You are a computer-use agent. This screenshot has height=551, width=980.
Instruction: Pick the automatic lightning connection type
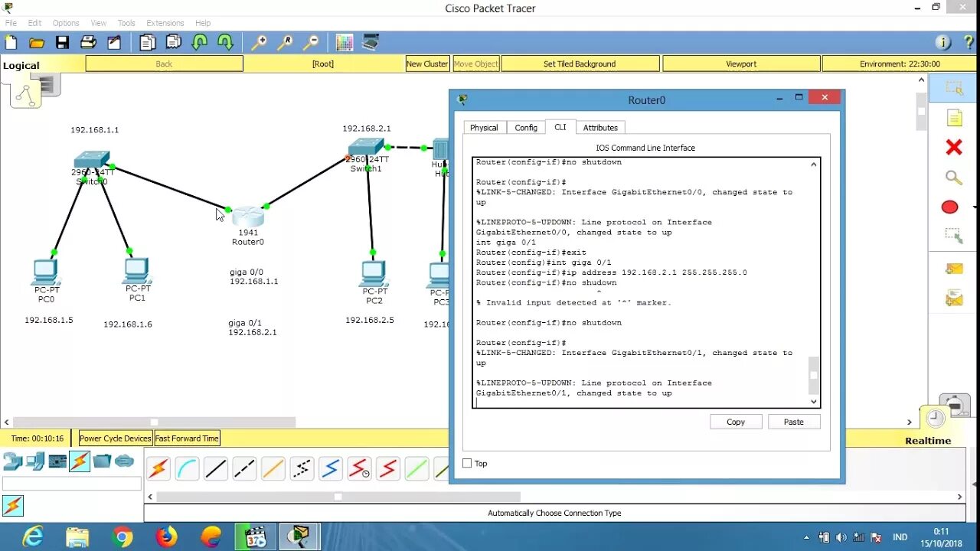coord(158,468)
